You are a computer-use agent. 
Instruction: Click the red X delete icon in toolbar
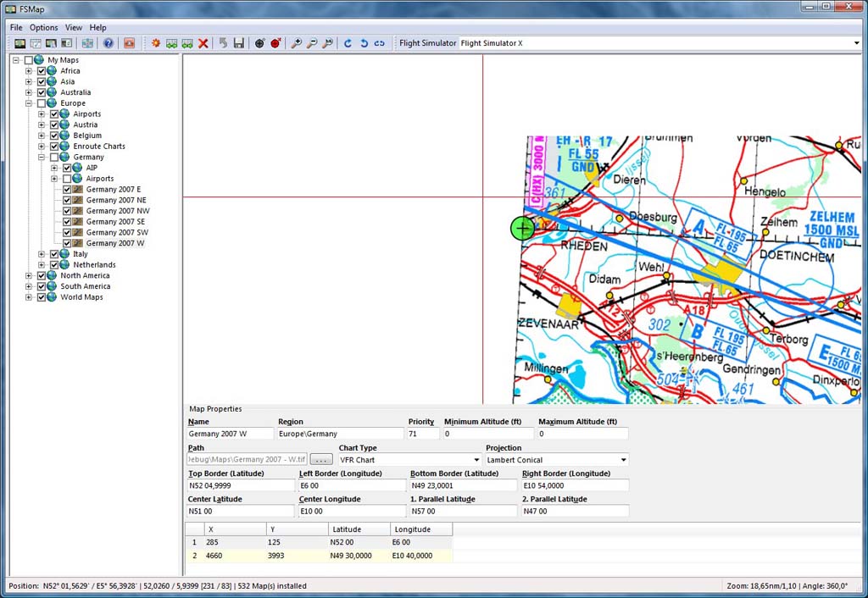pos(203,43)
